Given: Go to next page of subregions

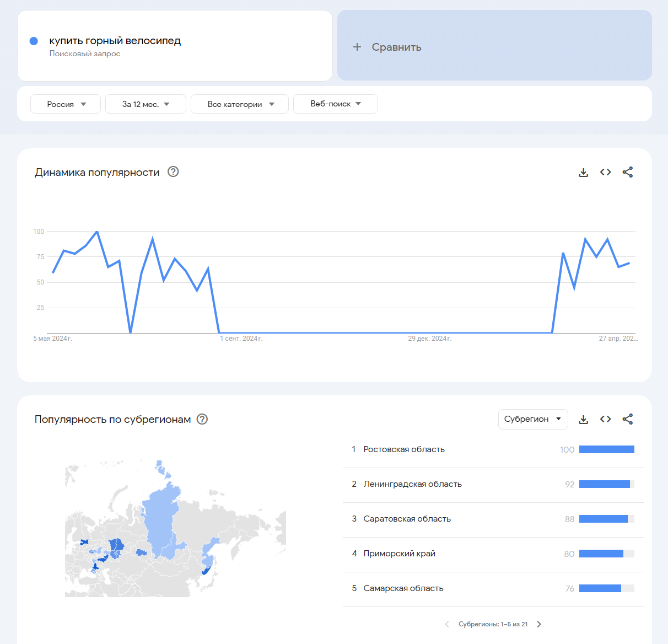Looking at the screenshot, I should 539,624.
